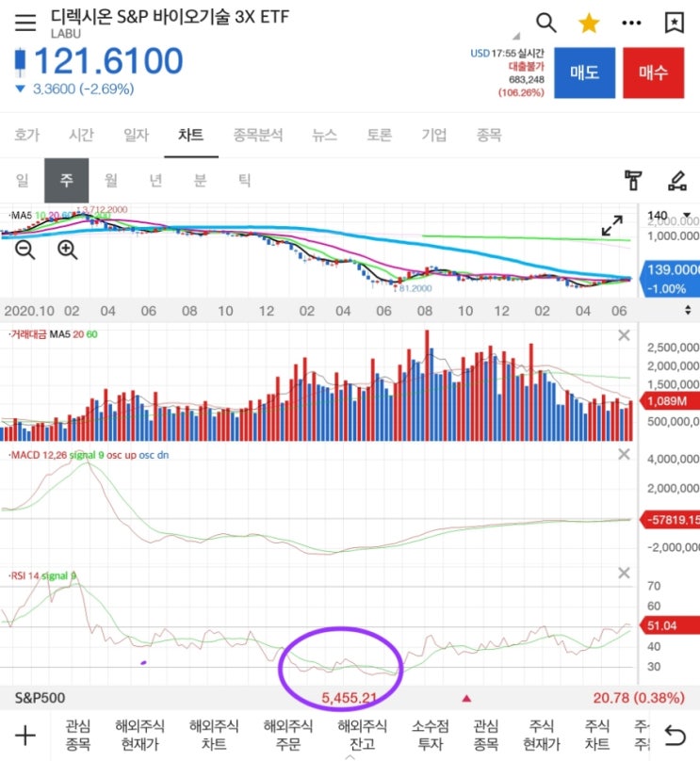Tap the bookmark star note icon

click(x=675, y=23)
